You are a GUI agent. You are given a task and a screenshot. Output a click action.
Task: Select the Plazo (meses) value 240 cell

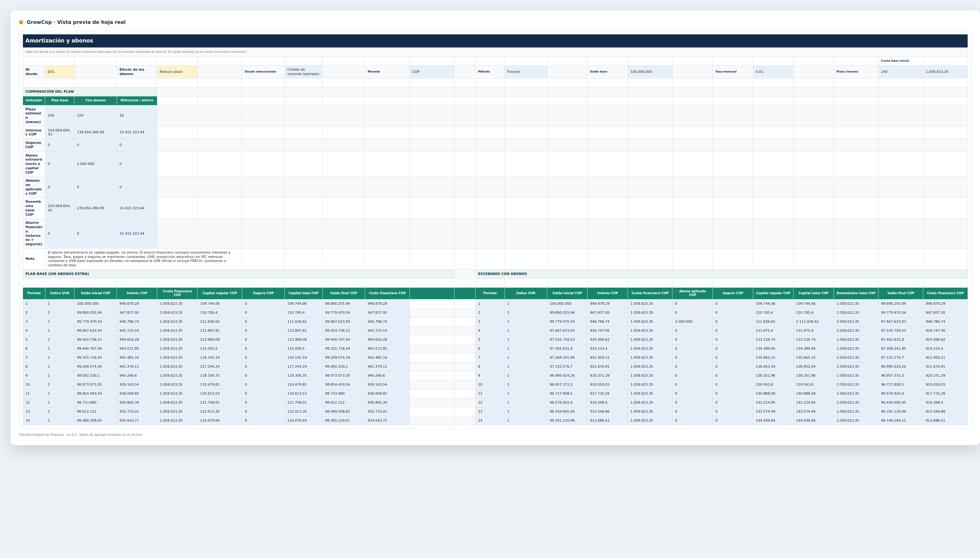900,72
